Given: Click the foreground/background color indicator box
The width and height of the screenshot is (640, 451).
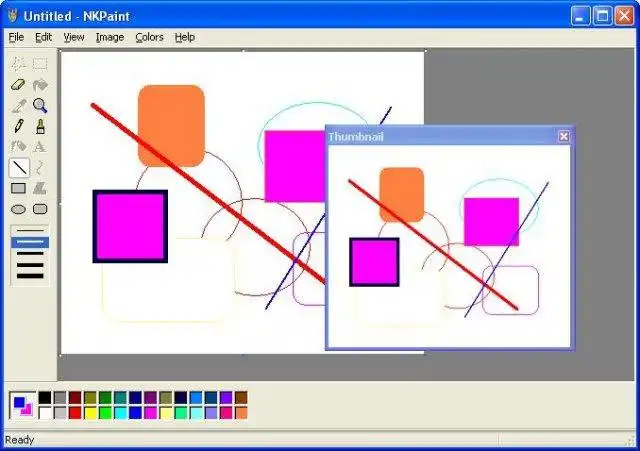Looking at the screenshot, I should coord(22,406).
